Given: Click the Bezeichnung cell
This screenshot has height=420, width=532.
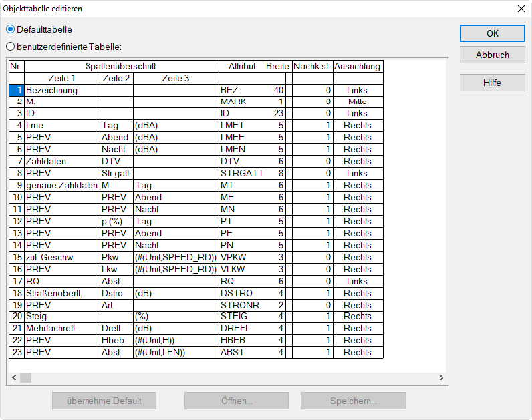Looking at the screenshot, I should pyautogui.click(x=62, y=91).
